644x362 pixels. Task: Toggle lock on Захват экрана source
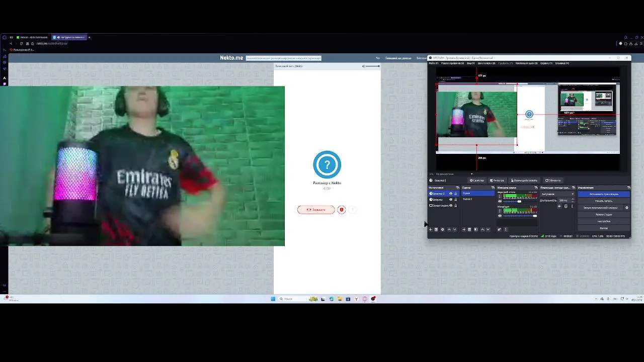[x=456, y=206]
